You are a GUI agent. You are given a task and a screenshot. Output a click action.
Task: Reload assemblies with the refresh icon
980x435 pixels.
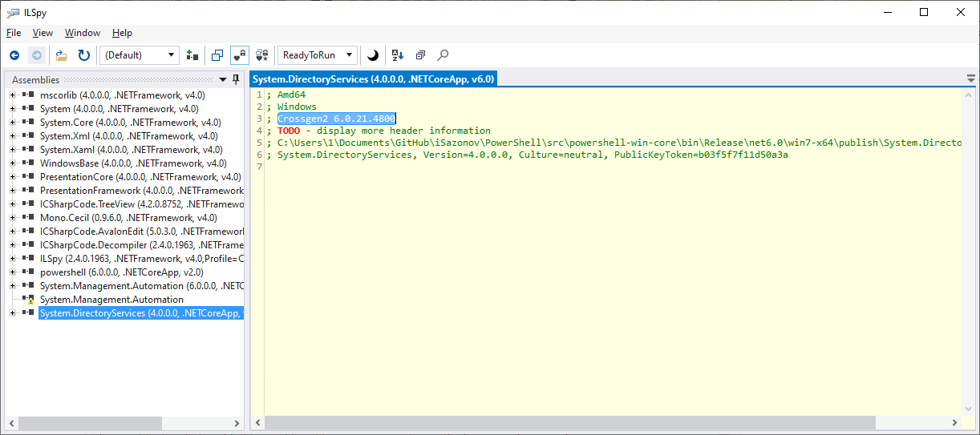pyautogui.click(x=83, y=55)
